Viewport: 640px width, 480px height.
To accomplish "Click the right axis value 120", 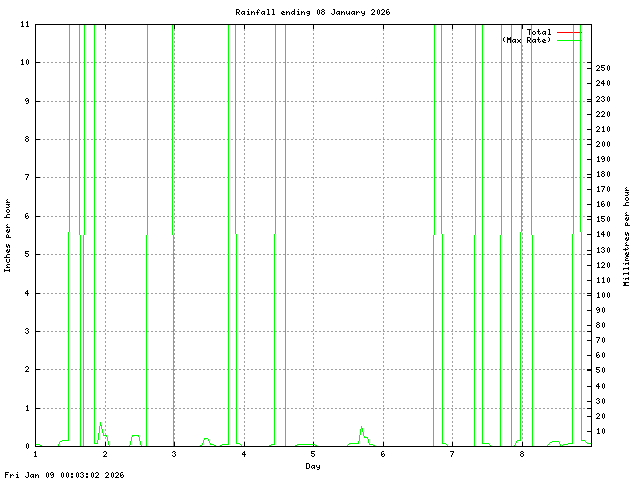I will pyautogui.click(x=603, y=265).
